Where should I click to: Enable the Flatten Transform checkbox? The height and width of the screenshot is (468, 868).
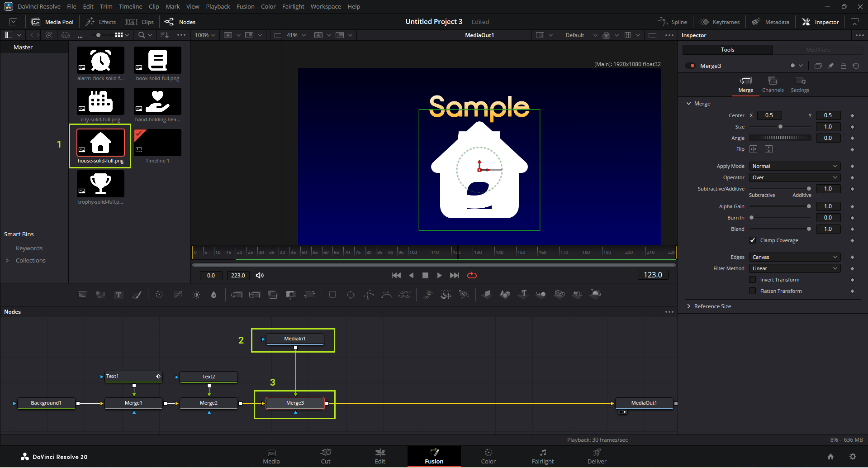[x=753, y=291]
